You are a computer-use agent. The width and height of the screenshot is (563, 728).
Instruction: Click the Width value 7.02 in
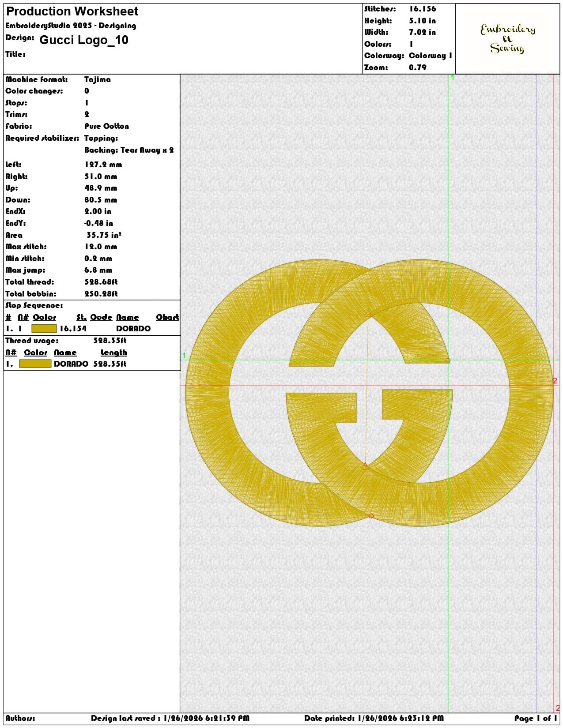(x=422, y=32)
